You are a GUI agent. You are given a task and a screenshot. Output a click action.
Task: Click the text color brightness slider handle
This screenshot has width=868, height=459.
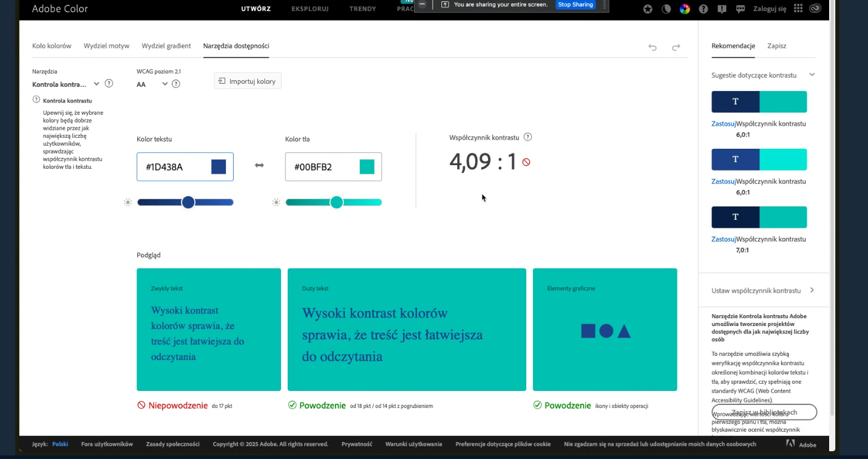(188, 202)
